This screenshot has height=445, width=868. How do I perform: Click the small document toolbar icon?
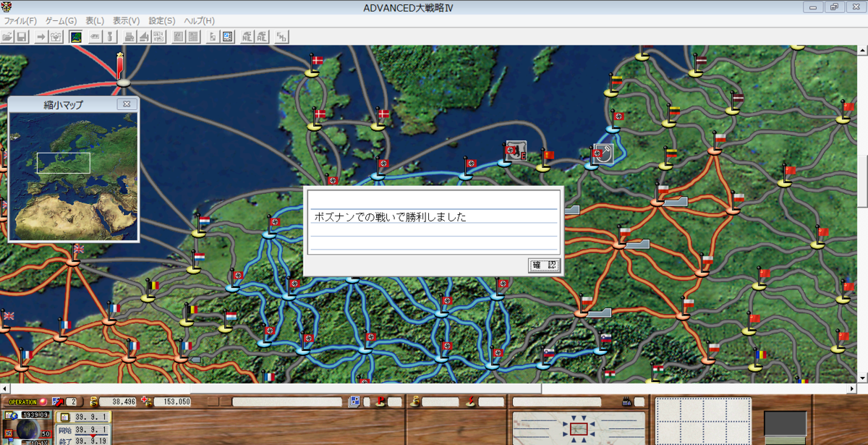click(x=213, y=36)
